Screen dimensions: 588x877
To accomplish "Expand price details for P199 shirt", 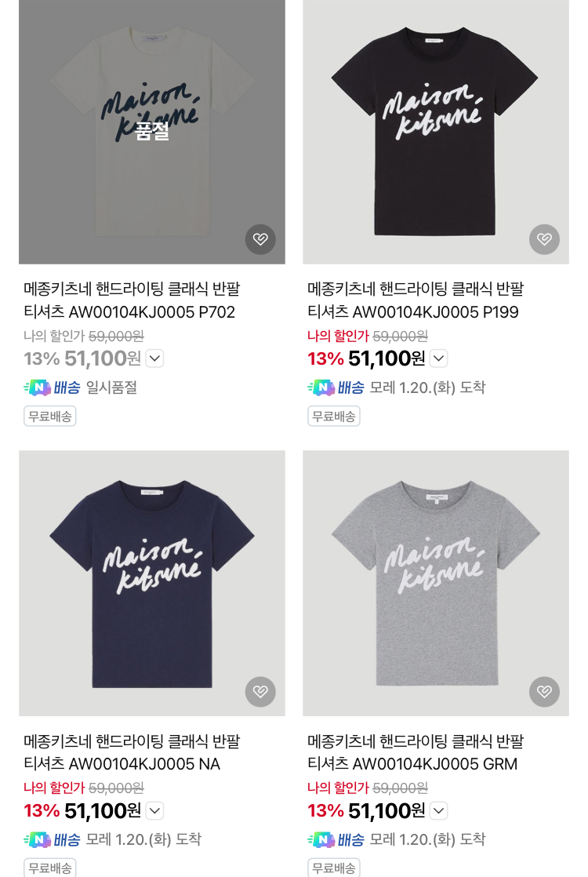I will [438, 358].
